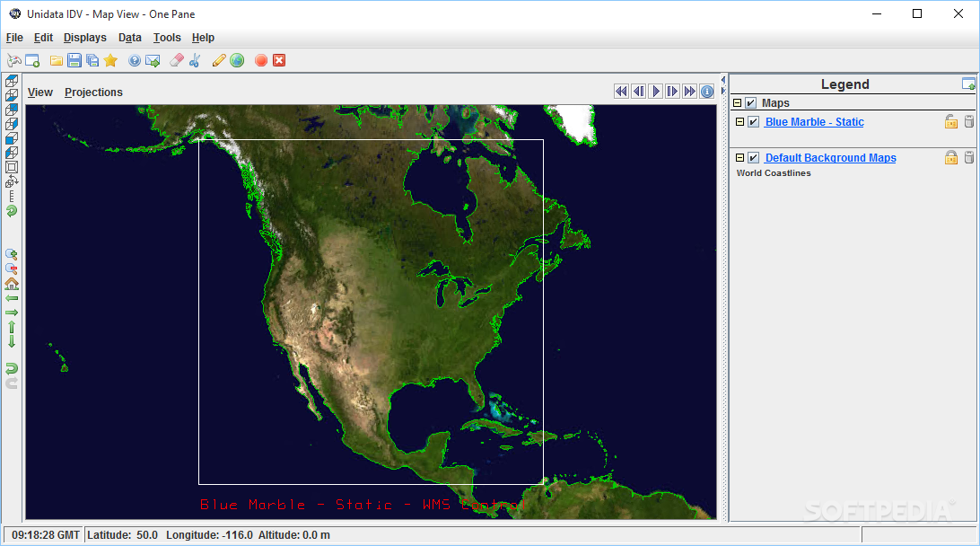Click the World Coastlines label
The image size is (980, 546).
coord(774,173)
